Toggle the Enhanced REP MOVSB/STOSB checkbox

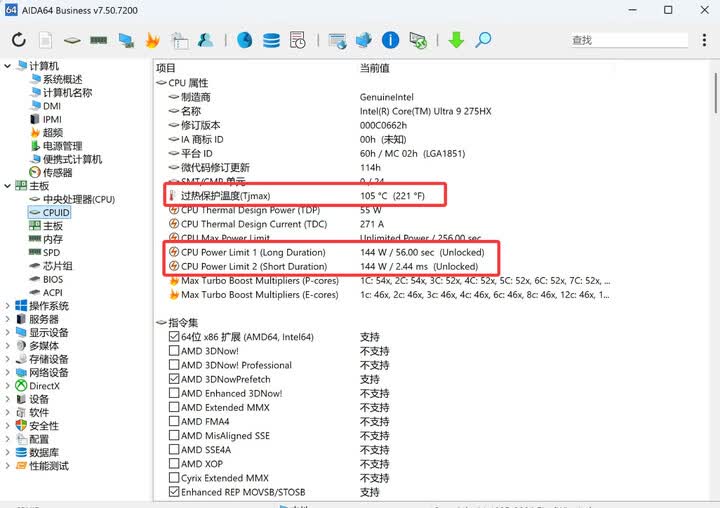pos(174,492)
